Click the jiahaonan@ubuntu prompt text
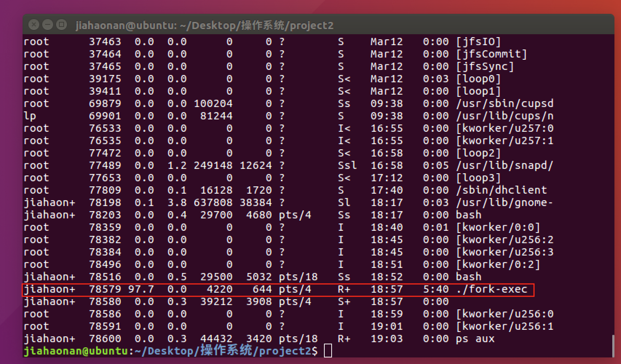This screenshot has height=364, width=621. pos(76,351)
